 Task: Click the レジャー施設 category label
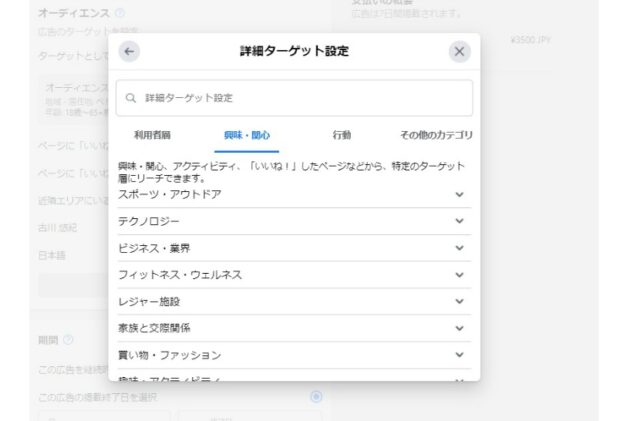click(150, 301)
